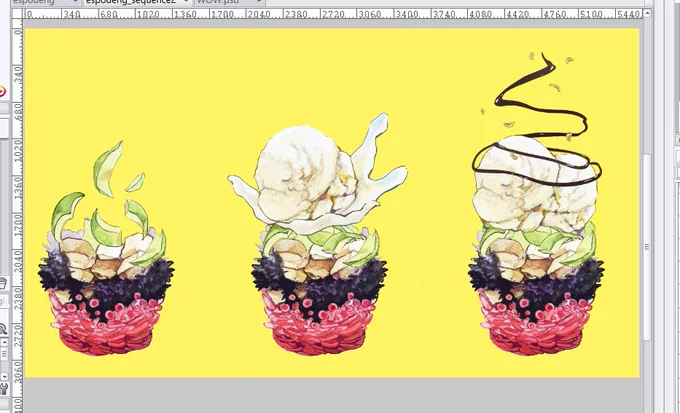Click the 5440 mark on horizontal ruler
This screenshot has width=680, height=413.
(x=628, y=14)
